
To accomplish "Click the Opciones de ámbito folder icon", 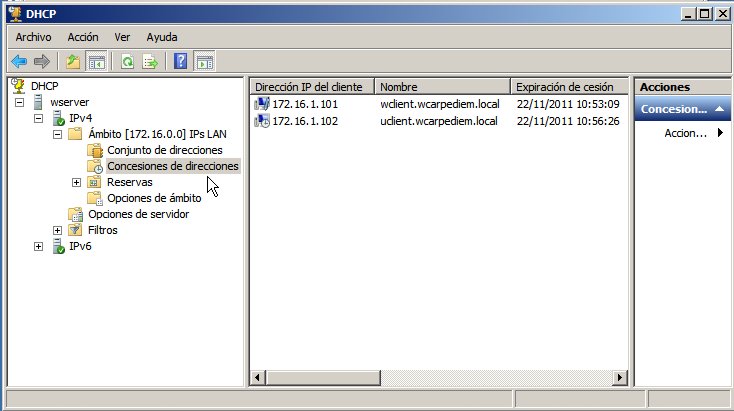I will click(95, 198).
